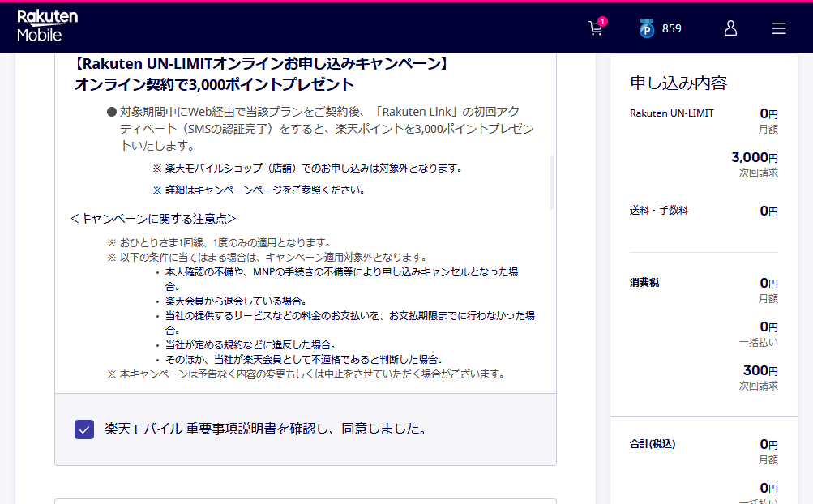Open the hamburger menu
The height and width of the screenshot is (504, 813).
(778, 28)
